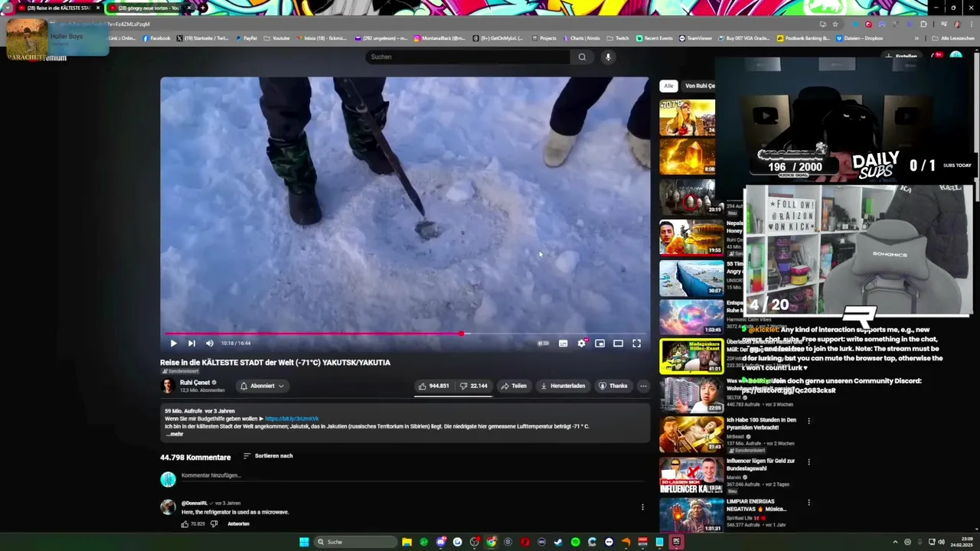Open options for 'Influencer lügen' video
Viewport: 980px width, 551px height.
808,461
